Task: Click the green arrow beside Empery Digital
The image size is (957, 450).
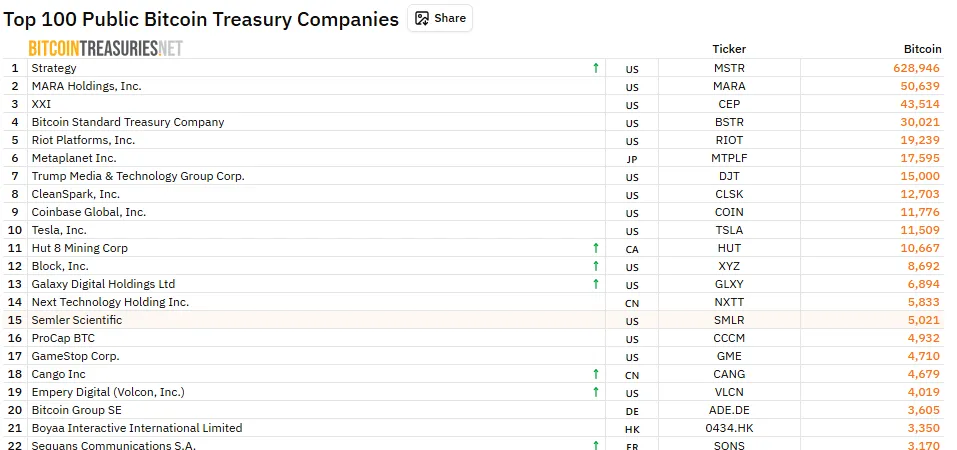Action: (x=596, y=392)
